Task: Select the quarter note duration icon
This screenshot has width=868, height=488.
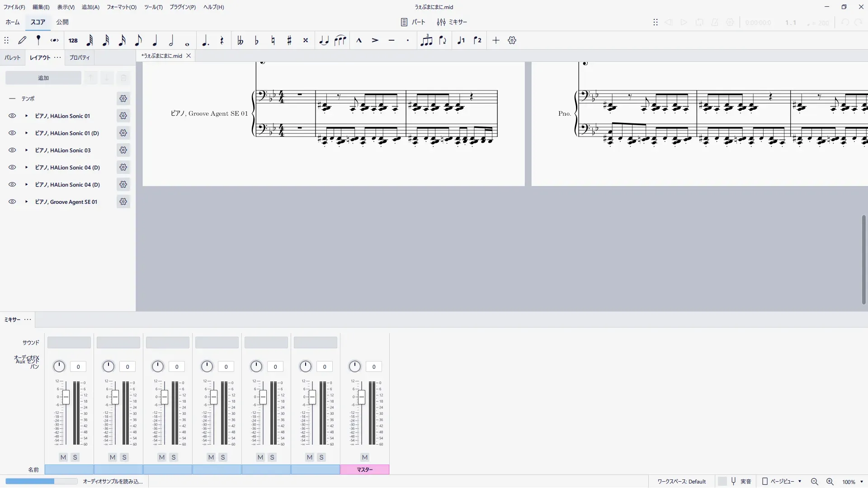Action: 155,40
